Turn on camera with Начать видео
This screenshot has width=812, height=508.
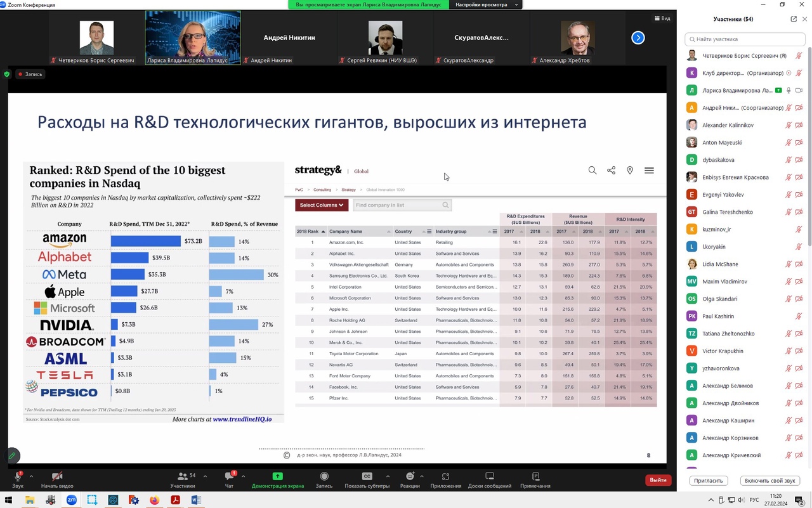57,479
